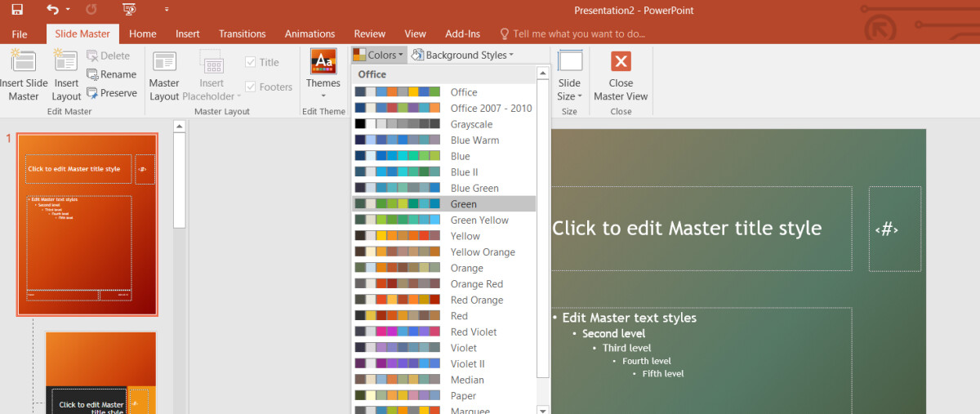Pick the Yellow Orange color theme
Screen dimensions: 980x414
444,252
